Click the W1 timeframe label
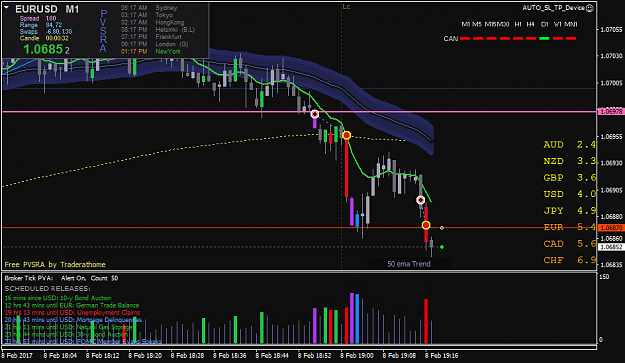The width and height of the screenshot is (625, 363). click(557, 24)
